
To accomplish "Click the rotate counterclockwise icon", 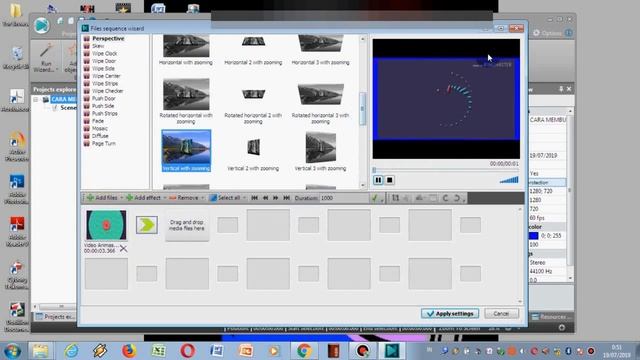I will tap(446, 198).
